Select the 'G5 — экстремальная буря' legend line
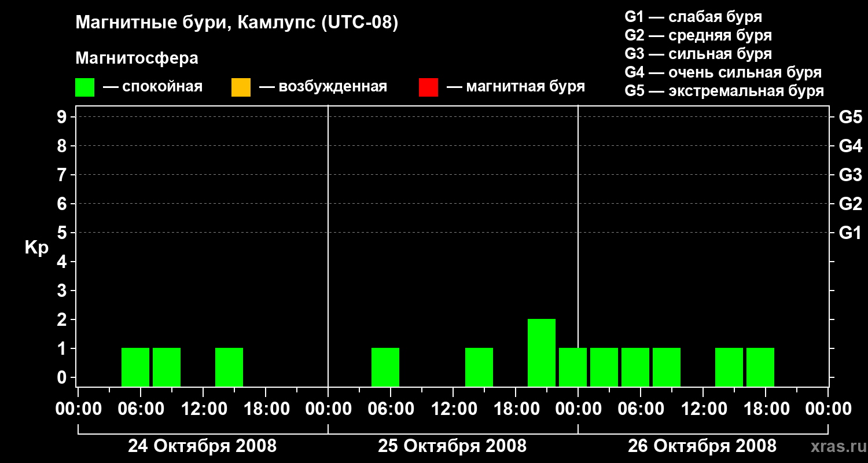868x463 pixels. (x=724, y=91)
